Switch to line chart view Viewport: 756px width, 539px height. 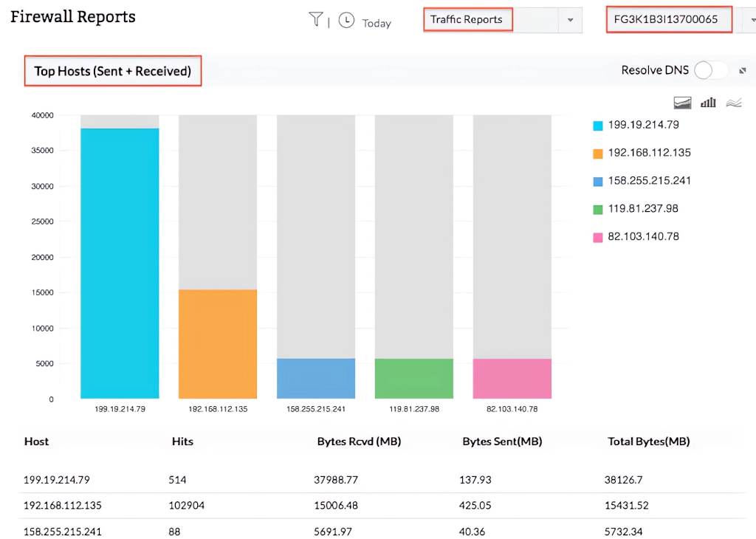(x=733, y=103)
